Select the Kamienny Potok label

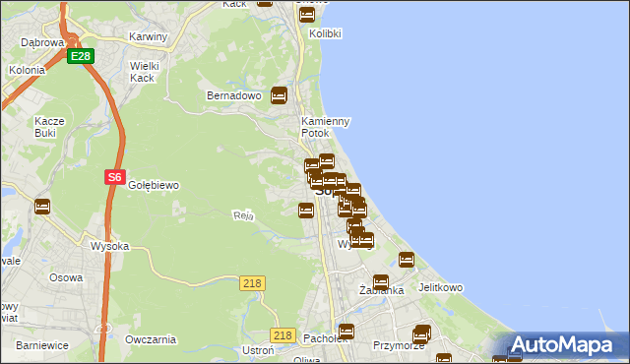[x=326, y=127]
